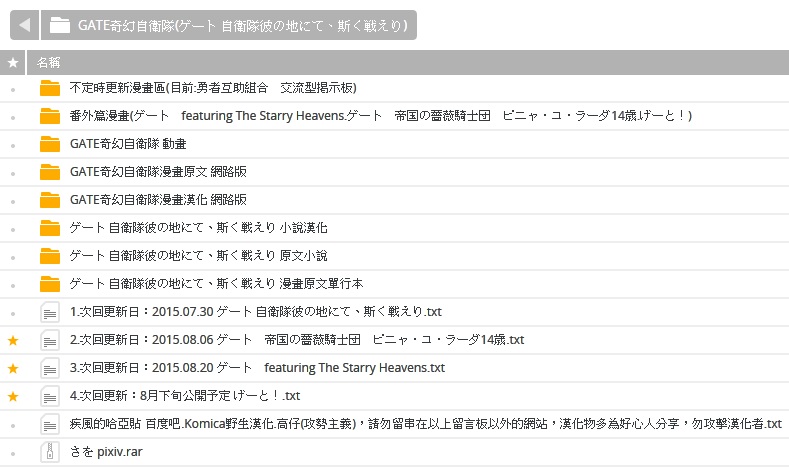Unstar the 2015.08.06 text file
Viewport: 789px width, 469px height.
pos(13,341)
